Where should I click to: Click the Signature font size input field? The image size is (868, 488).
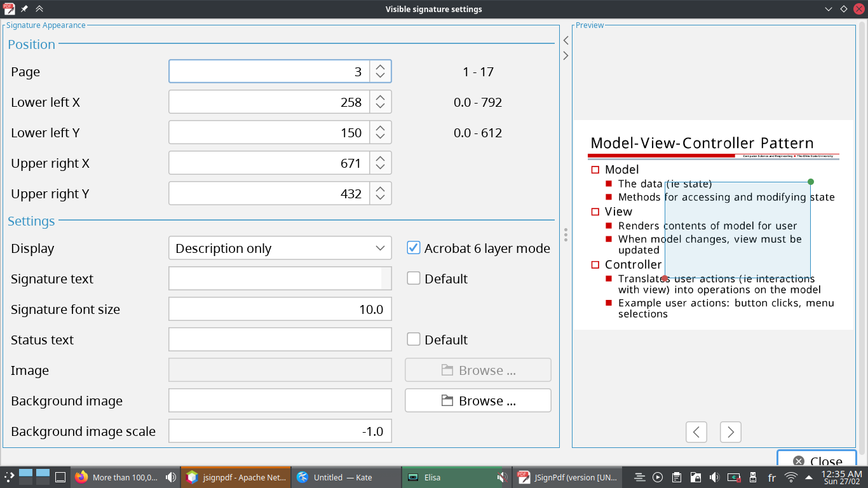[280, 309]
